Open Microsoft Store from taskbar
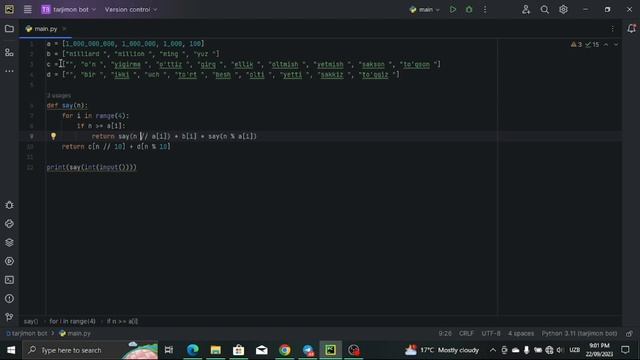This screenshot has width=640, height=360. pyautogui.click(x=238, y=350)
